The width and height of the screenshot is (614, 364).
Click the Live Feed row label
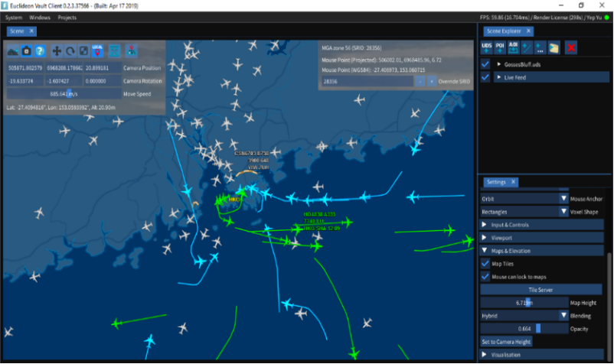pyautogui.click(x=515, y=77)
